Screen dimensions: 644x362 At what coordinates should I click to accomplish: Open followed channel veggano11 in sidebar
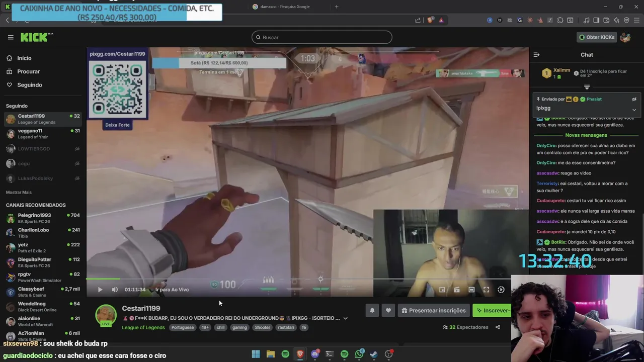[x=43, y=134]
